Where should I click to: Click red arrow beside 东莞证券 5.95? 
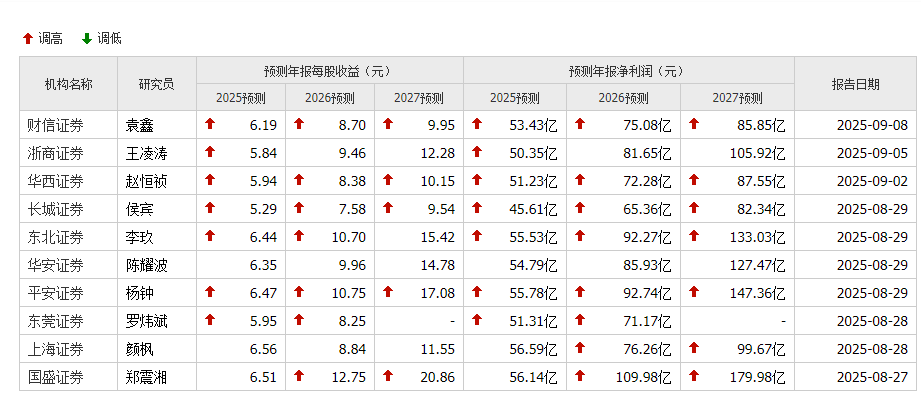(x=210, y=320)
